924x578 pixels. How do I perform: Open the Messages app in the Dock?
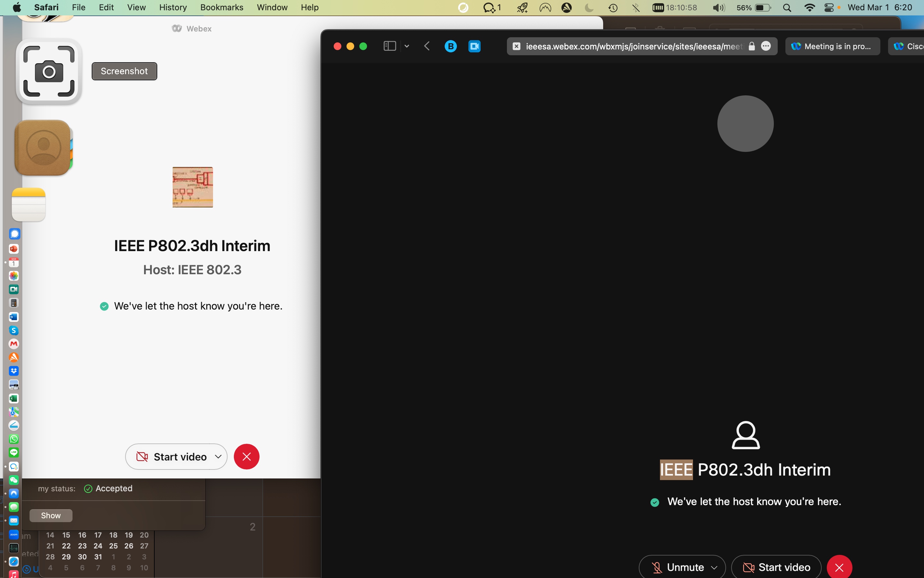14,507
